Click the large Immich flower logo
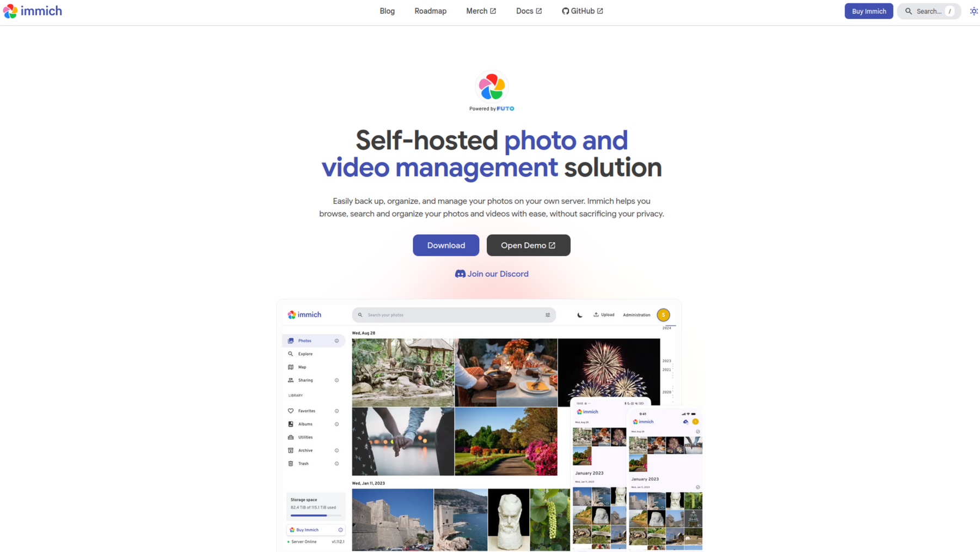The image size is (980, 552). coord(492,87)
